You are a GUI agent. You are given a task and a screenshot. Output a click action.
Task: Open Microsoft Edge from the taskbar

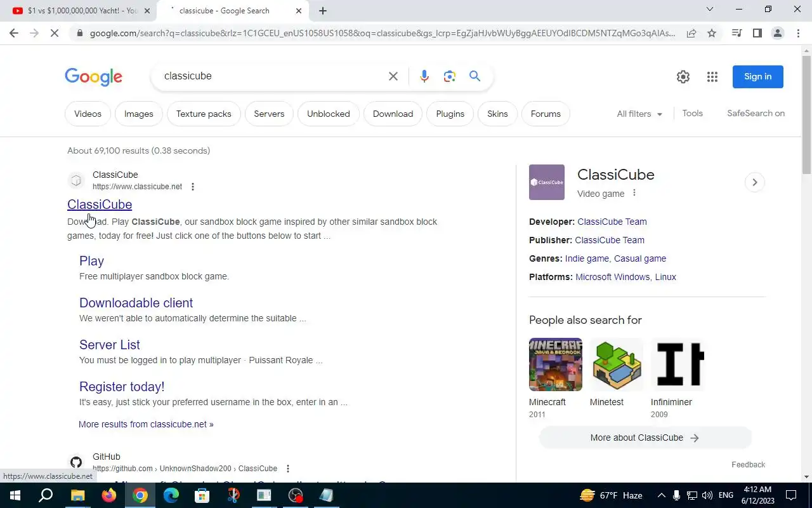tap(171, 495)
